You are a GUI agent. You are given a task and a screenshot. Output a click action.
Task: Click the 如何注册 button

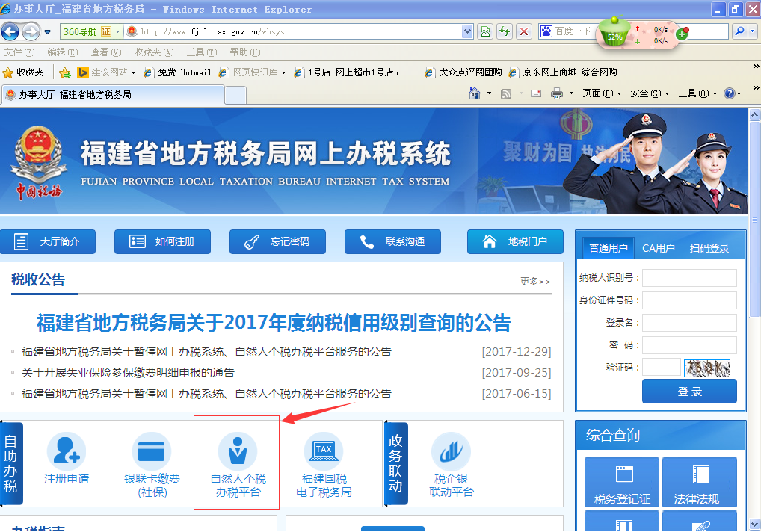(162, 241)
